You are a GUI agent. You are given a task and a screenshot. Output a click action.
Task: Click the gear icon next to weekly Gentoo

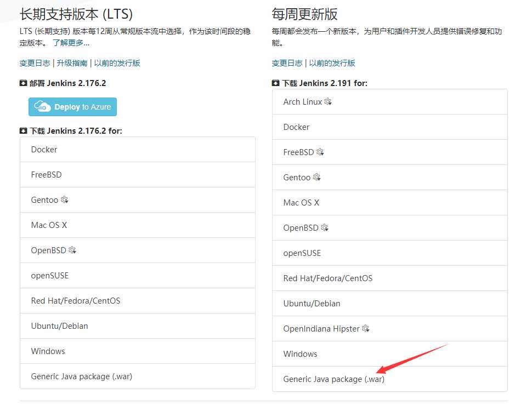coord(317,177)
